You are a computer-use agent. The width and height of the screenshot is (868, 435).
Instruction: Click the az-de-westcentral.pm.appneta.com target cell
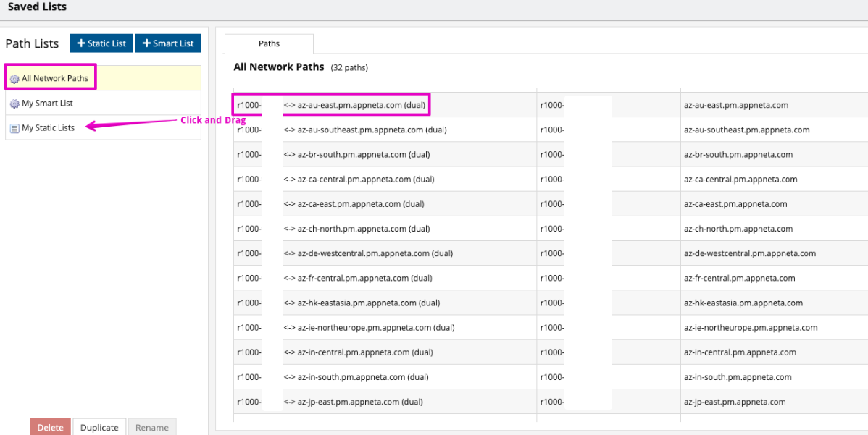point(750,254)
